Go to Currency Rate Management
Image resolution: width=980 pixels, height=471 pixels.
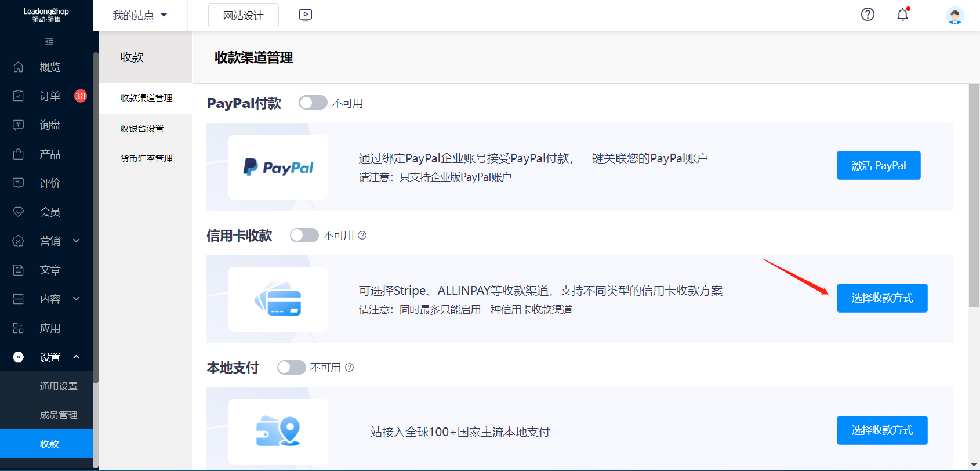click(146, 159)
